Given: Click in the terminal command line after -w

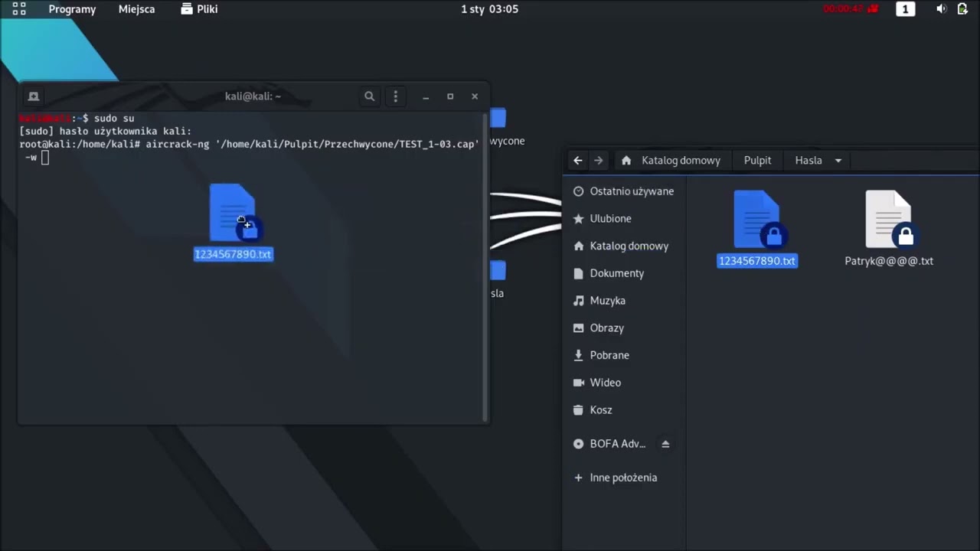Looking at the screenshot, I should click(45, 158).
